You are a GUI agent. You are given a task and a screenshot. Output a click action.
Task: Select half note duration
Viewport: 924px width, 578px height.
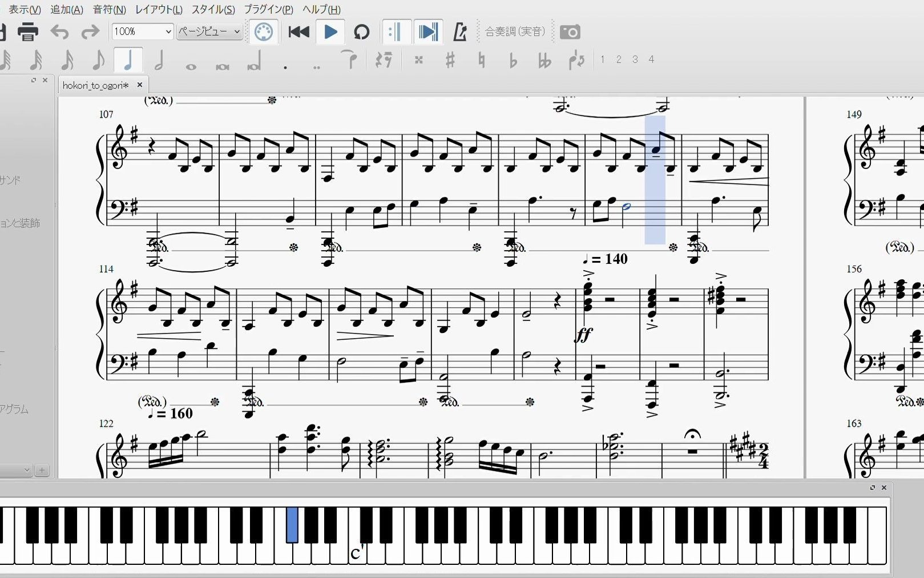(x=159, y=59)
